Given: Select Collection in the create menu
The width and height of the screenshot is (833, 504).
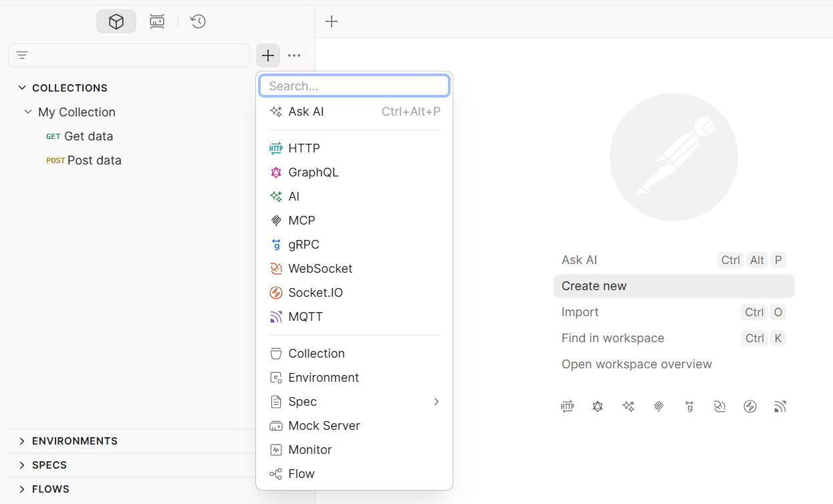Looking at the screenshot, I should [x=354, y=354].
